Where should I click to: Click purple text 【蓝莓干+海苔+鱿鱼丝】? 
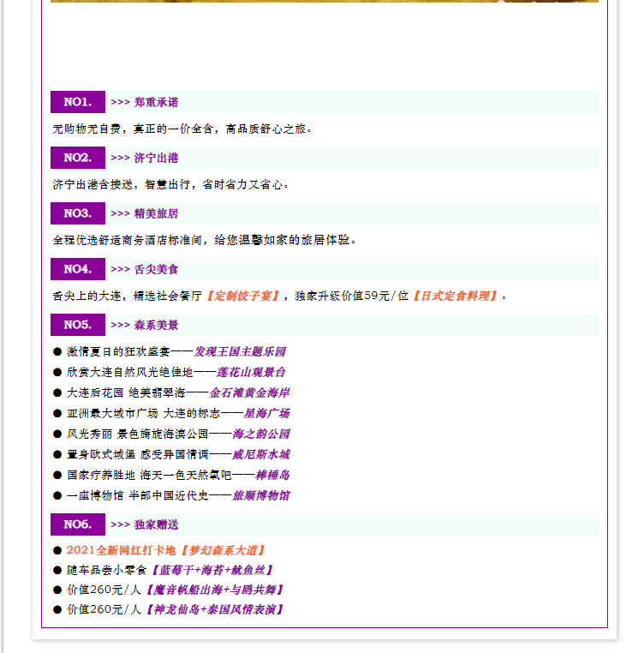coord(212,570)
